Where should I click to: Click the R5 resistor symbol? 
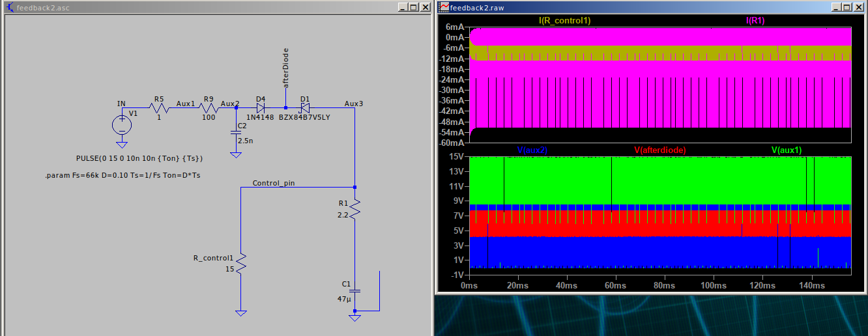coord(158,108)
